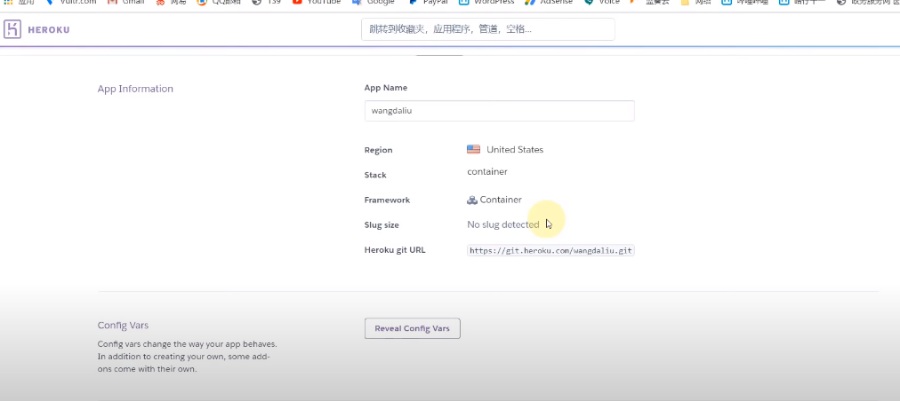The image size is (900, 401).
Task: Click the 'Stack' label
Action: coord(375,175)
